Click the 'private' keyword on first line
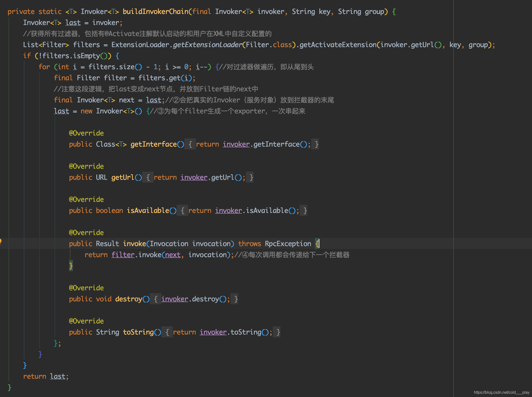This screenshot has height=397, width=532. point(21,12)
